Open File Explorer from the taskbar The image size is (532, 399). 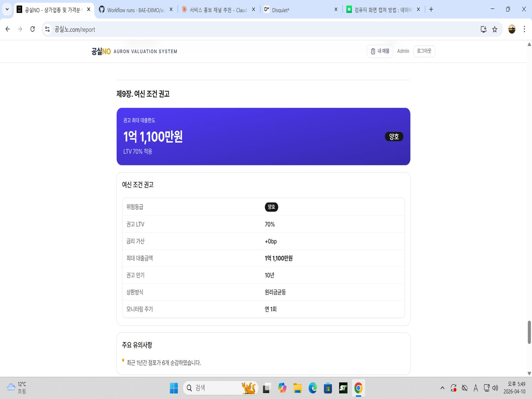[x=297, y=388]
